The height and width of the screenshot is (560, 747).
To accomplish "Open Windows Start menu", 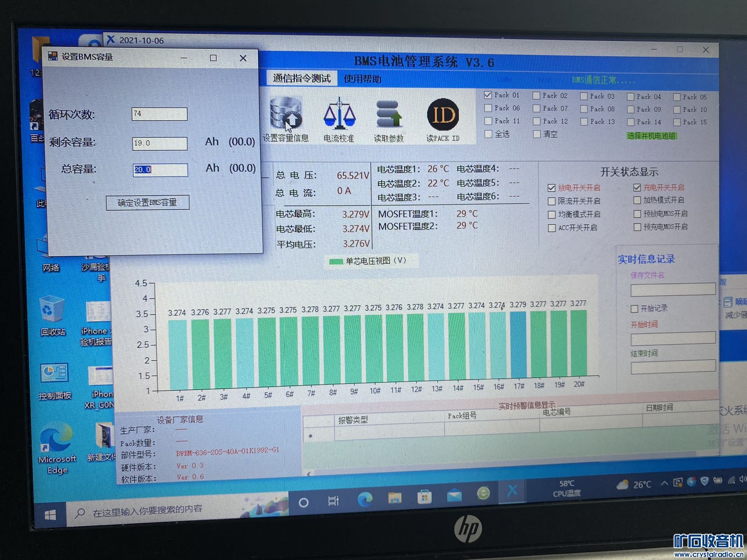I will coord(50,514).
